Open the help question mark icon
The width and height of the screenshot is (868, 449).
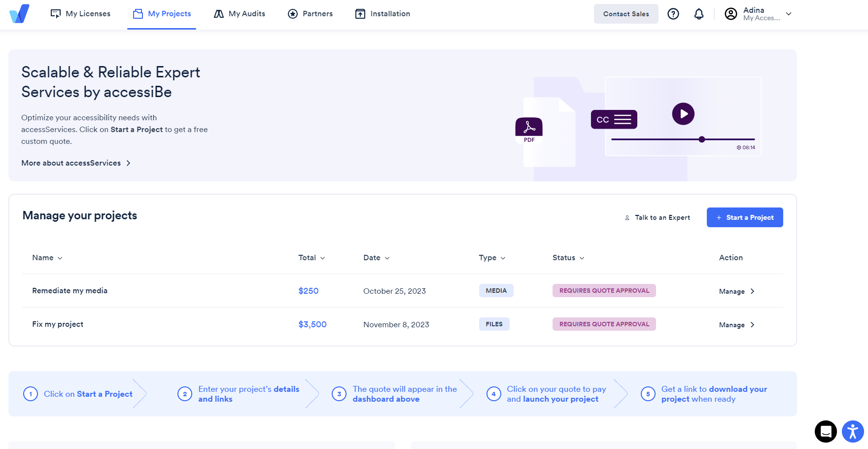click(673, 14)
